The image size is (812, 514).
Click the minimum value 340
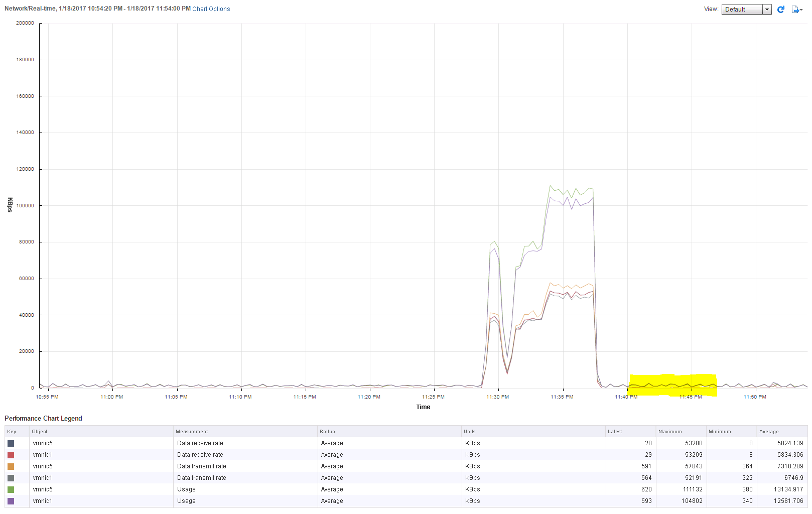pyautogui.click(x=747, y=501)
